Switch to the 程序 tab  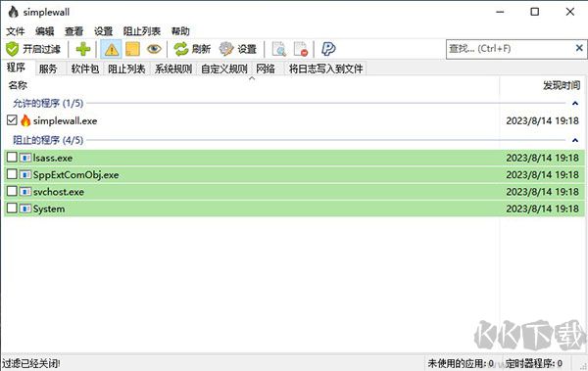(x=16, y=68)
